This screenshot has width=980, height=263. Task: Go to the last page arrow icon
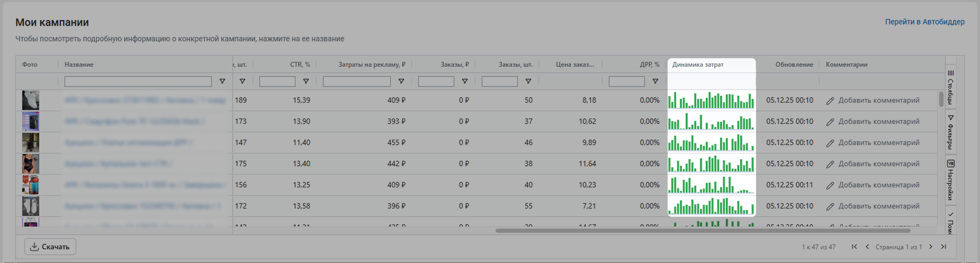[943, 247]
